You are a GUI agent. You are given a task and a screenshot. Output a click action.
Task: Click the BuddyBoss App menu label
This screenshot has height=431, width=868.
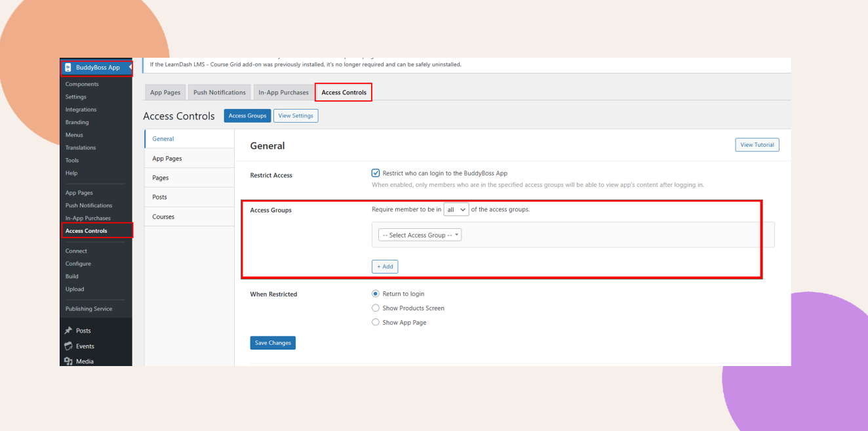tap(98, 68)
